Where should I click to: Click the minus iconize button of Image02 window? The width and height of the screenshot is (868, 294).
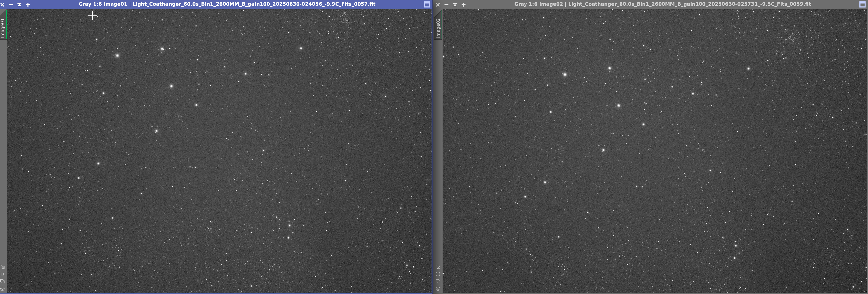tap(446, 5)
